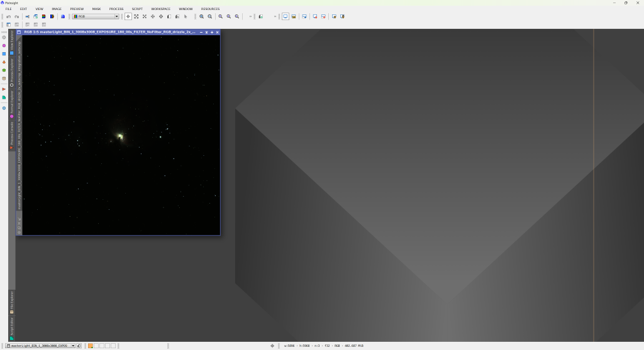Open the RGB channel display dropdown
Viewport: 644px width, 350px height.
[95, 16]
